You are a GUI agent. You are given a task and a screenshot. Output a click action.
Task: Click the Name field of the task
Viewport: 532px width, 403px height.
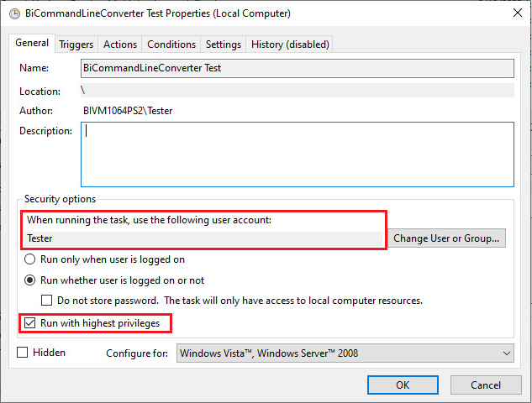(297, 68)
